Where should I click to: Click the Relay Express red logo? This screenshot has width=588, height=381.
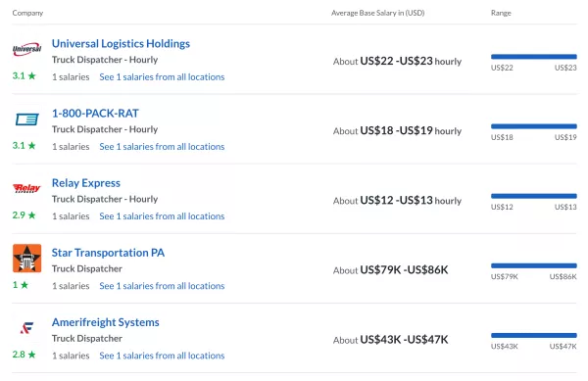click(26, 188)
